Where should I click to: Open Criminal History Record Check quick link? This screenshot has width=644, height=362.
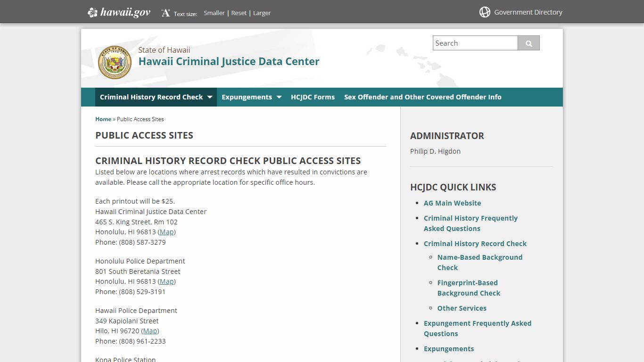tap(475, 244)
